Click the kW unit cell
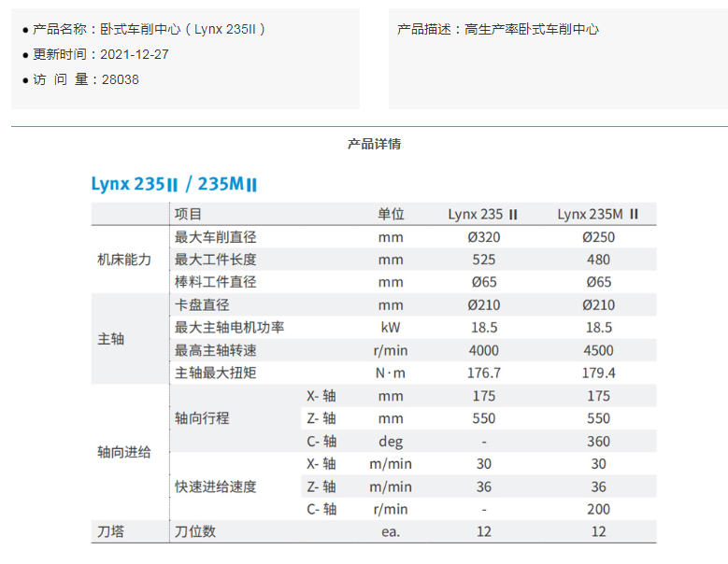 coord(391,328)
